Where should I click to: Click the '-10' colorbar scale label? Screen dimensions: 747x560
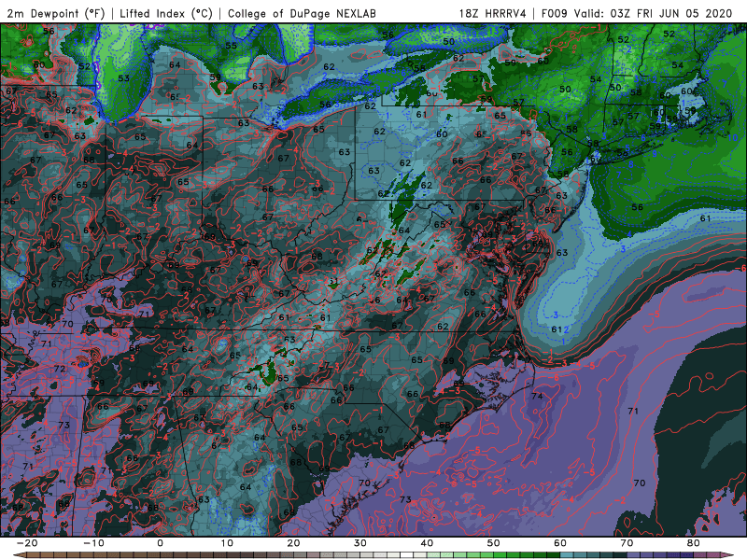tap(93, 543)
